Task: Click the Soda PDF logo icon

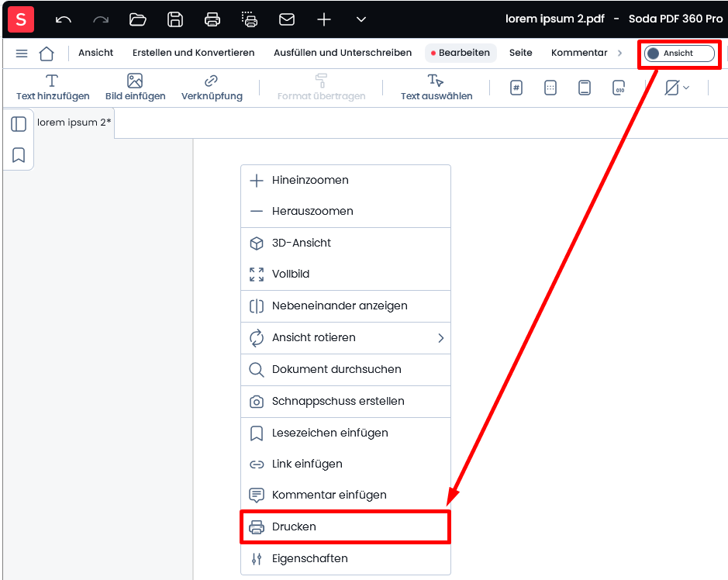Action: tap(21, 19)
